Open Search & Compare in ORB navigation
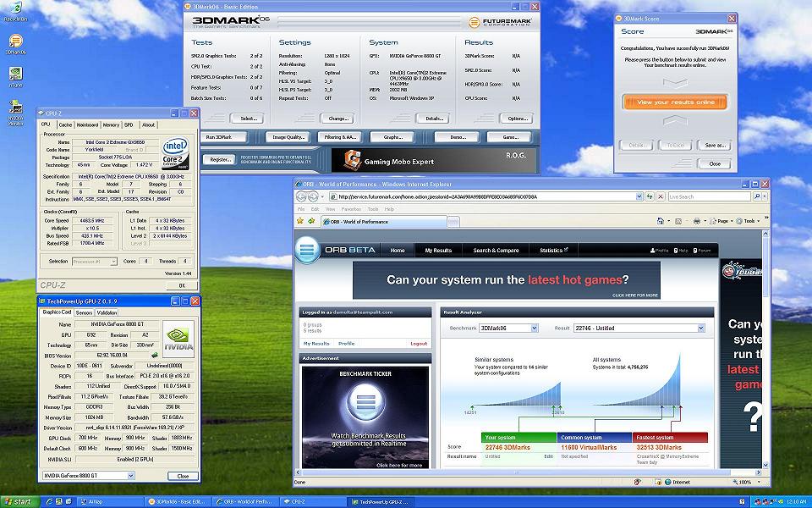This screenshot has width=812, height=508. tap(496, 251)
